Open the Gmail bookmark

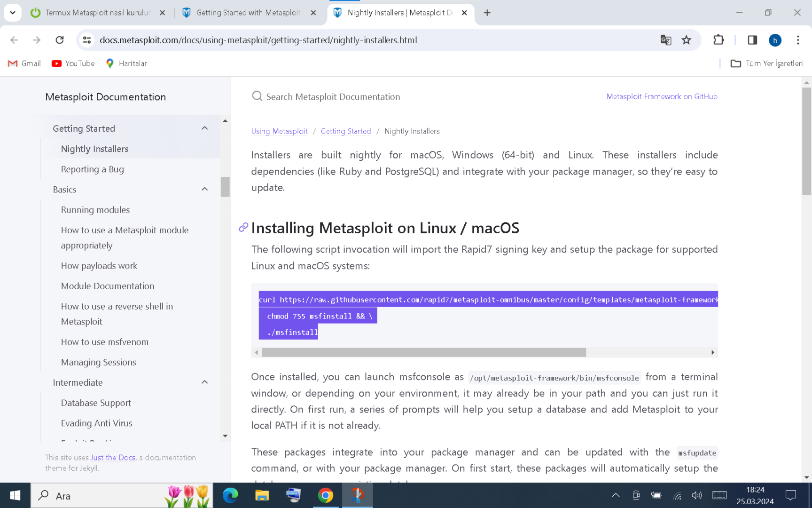[x=24, y=63]
